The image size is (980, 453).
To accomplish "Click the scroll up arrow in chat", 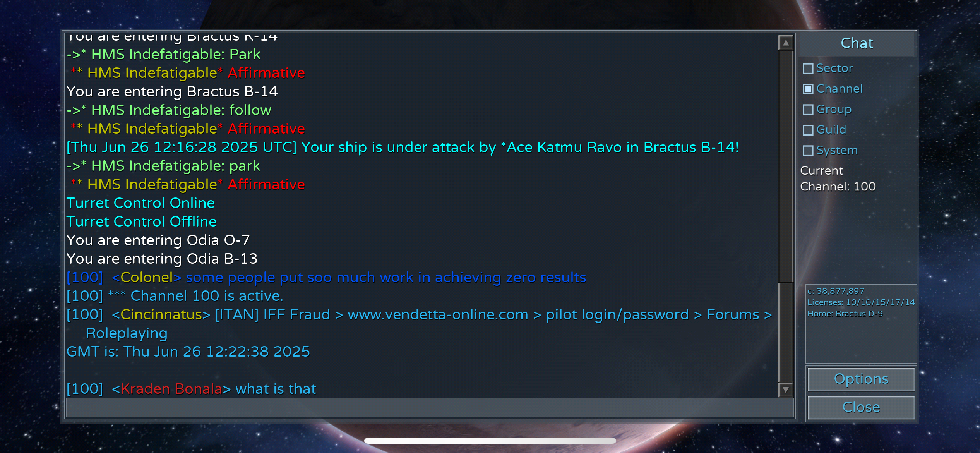I will (786, 43).
